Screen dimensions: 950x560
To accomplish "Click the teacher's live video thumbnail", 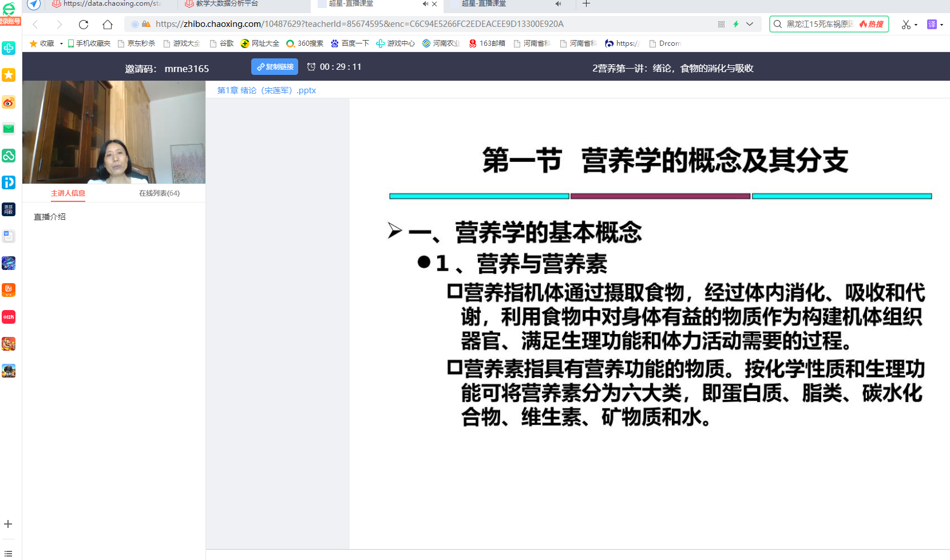I will click(114, 132).
